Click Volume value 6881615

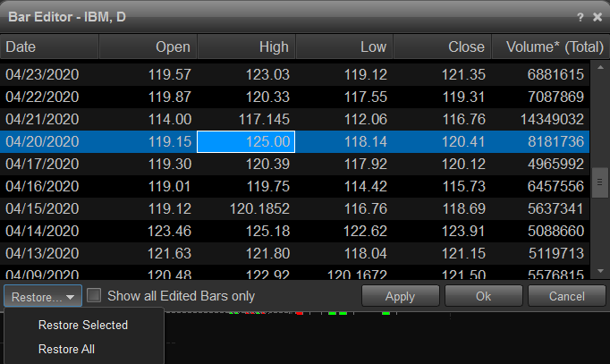(x=555, y=74)
